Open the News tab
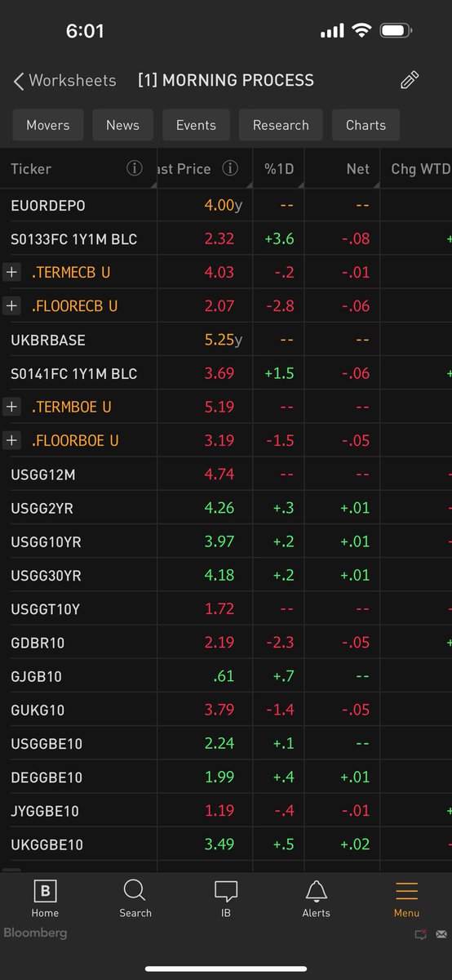The image size is (452, 980). 122,125
